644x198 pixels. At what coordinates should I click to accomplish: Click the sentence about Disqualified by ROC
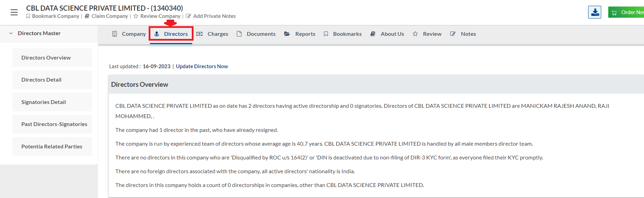tap(329, 158)
